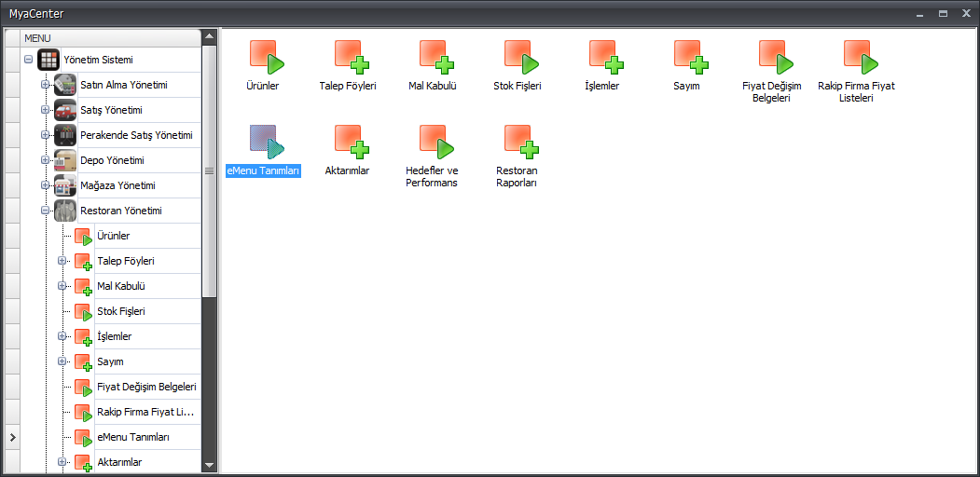Select İşlemler label in the tree
980x477 pixels.
coord(115,336)
